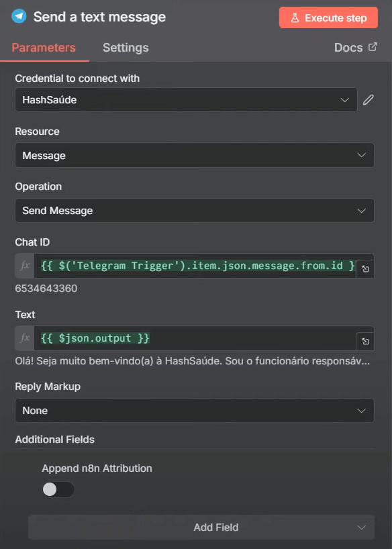
Task: Switch to the Parameters tab
Action: coord(44,48)
